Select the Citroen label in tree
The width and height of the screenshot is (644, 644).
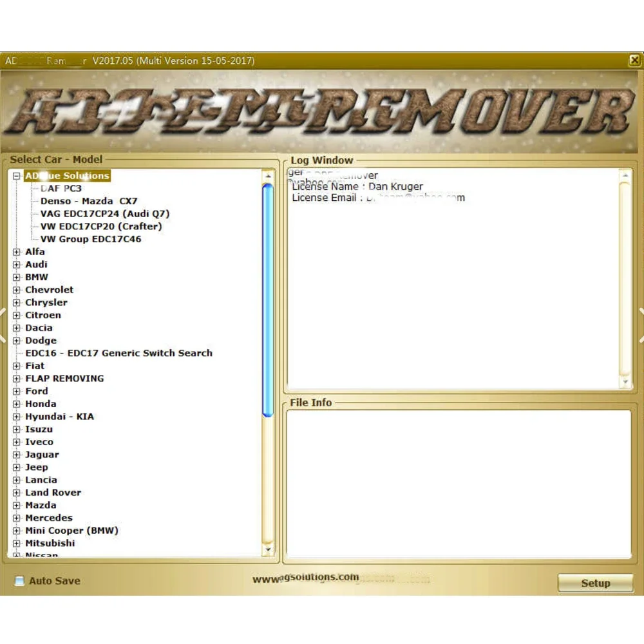tap(43, 316)
